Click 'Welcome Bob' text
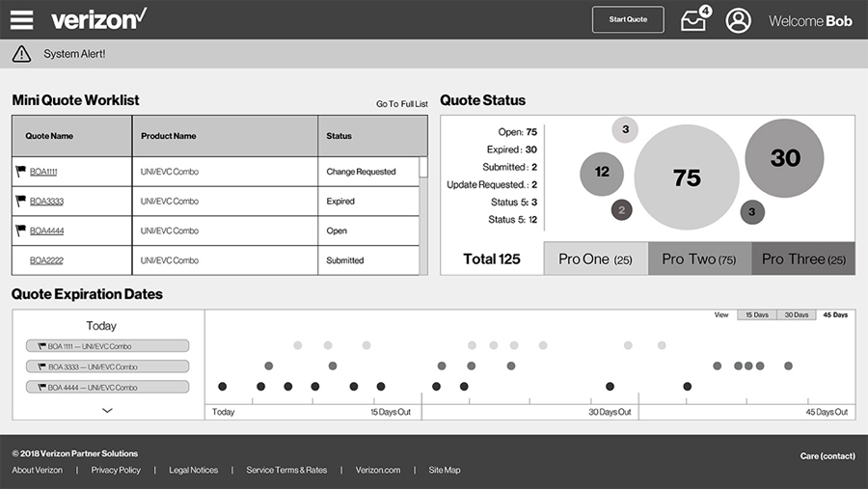This screenshot has width=868, height=489. tap(810, 21)
